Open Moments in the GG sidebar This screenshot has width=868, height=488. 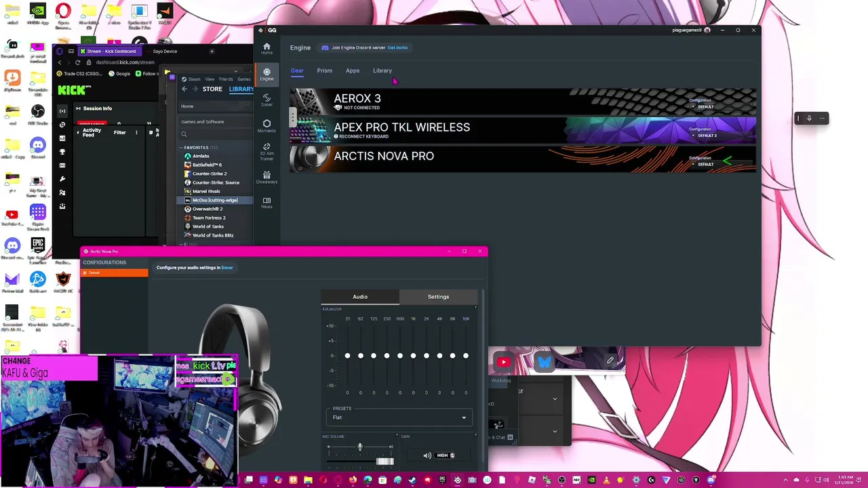point(267,126)
